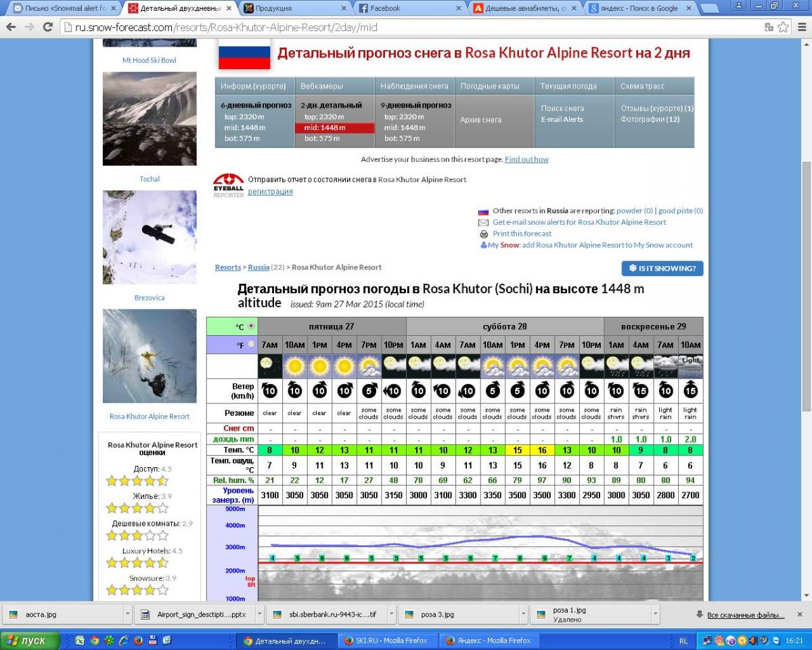Screen dimensions: 812x650
Task: Click the Sunday 4AM wind speed 15 icon
Action: (641, 391)
